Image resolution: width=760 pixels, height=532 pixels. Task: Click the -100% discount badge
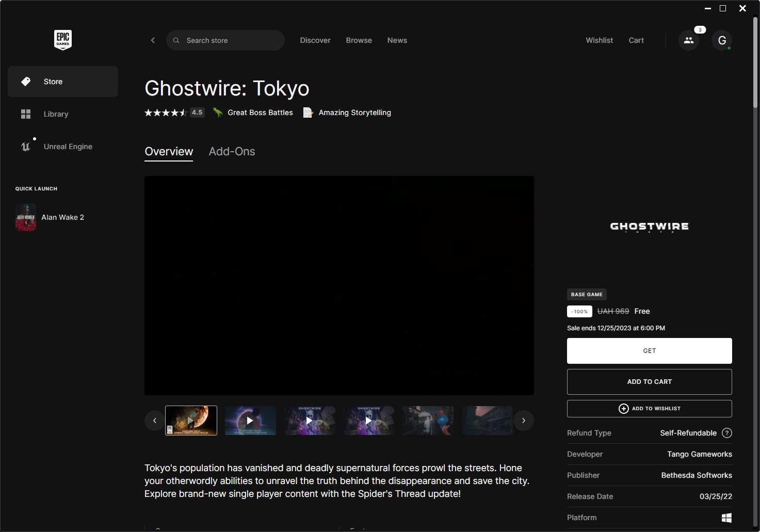pyautogui.click(x=579, y=312)
